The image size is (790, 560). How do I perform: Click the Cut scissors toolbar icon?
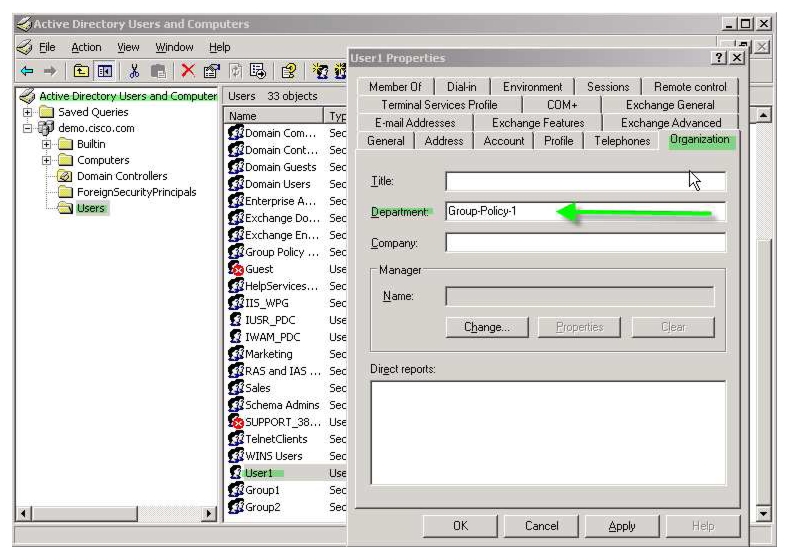click(x=134, y=71)
